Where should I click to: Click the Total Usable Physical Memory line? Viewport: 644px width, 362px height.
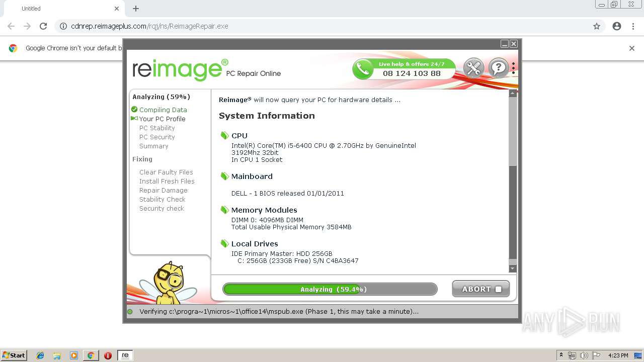[291, 227]
